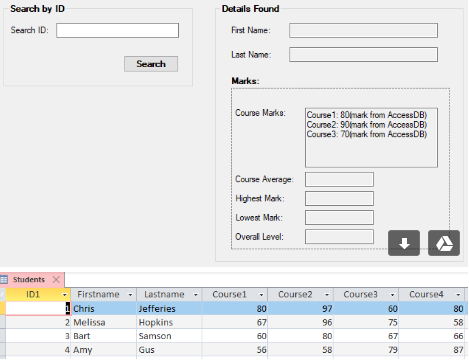Select the Course1 column header
The image size is (469, 363).
tap(235, 295)
